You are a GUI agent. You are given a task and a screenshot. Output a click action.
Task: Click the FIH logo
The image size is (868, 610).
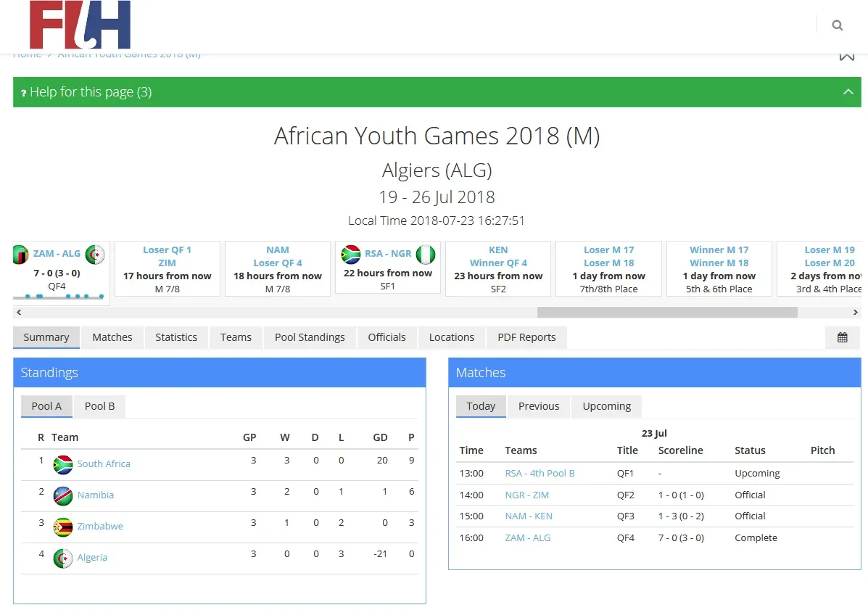[80, 25]
